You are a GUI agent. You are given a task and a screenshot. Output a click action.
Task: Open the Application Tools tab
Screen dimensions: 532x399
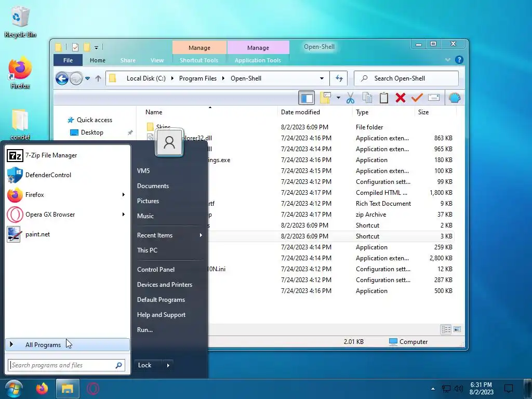258,60
